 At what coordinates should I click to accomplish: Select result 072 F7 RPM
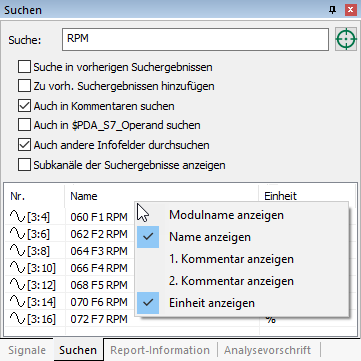tap(99, 319)
